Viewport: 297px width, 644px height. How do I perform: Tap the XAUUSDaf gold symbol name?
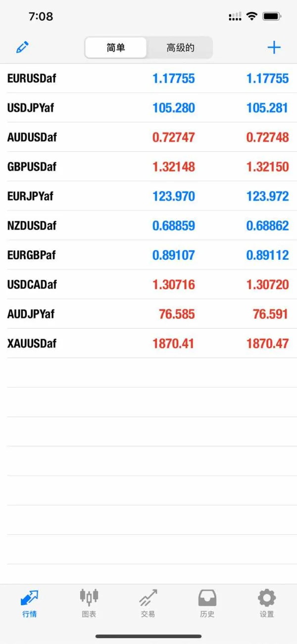(32, 343)
